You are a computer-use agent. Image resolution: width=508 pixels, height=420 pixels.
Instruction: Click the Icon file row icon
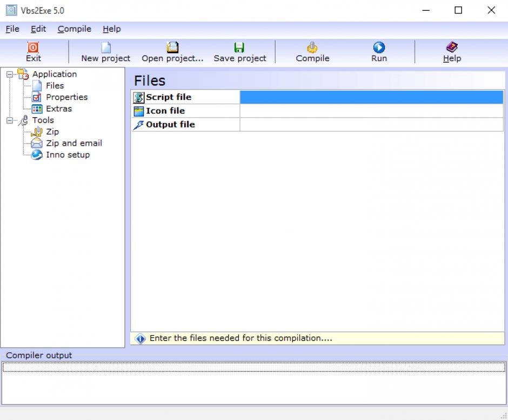[x=139, y=111]
